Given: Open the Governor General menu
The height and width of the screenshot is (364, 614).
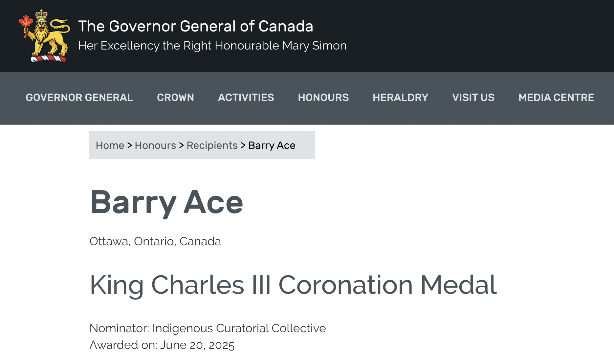Looking at the screenshot, I should click(79, 97).
